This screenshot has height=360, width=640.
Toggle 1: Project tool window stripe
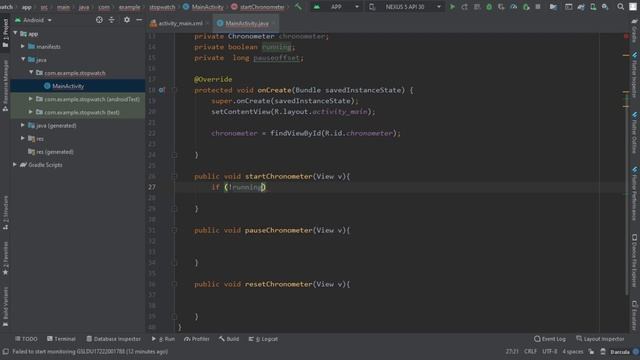tap(5, 33)
